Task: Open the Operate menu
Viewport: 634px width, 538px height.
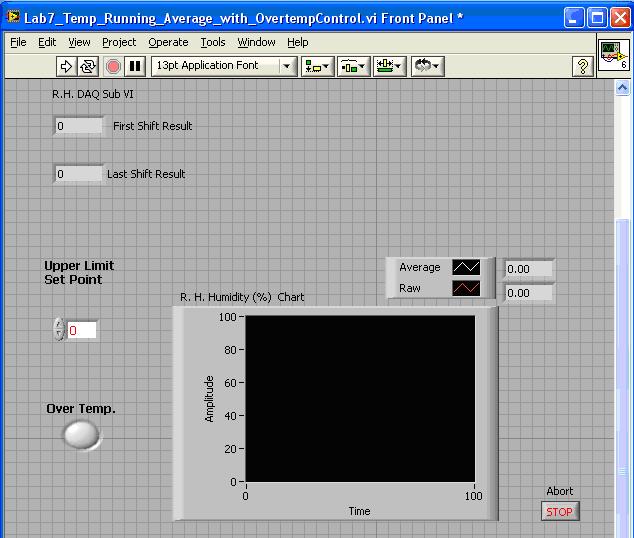Action: [168, 42]
